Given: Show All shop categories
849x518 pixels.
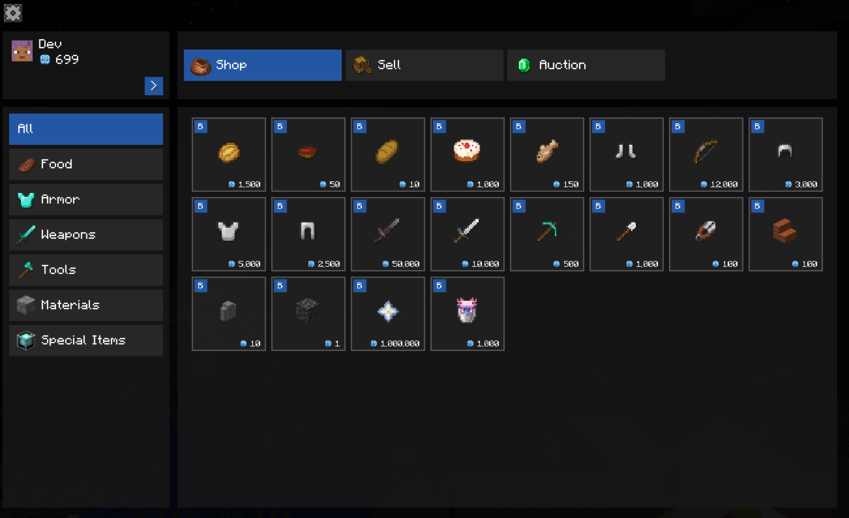Looking at the screenshot, I should 86,129.
